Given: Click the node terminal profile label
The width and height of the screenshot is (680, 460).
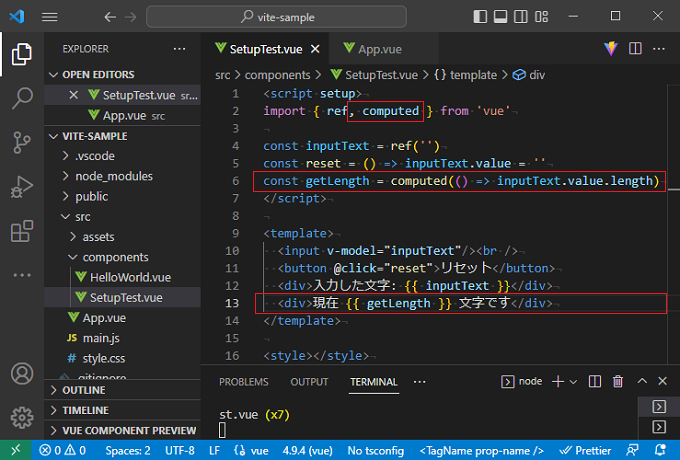Looking at the screenshot, I should pyautogui.click(x=522, y=382).
